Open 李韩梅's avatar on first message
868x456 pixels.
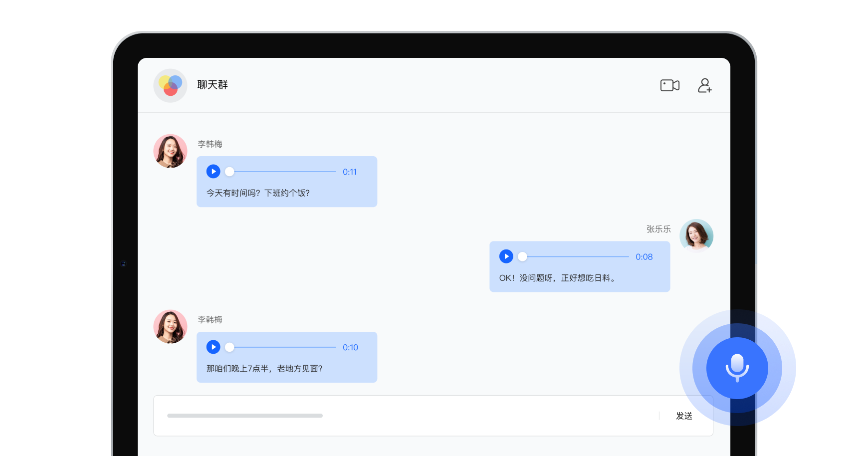click(170, 151)
